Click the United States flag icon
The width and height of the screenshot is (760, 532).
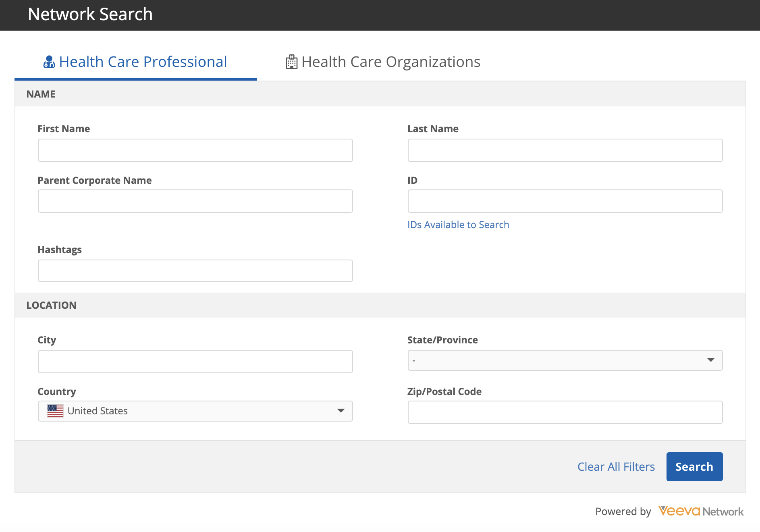point(55,411)
